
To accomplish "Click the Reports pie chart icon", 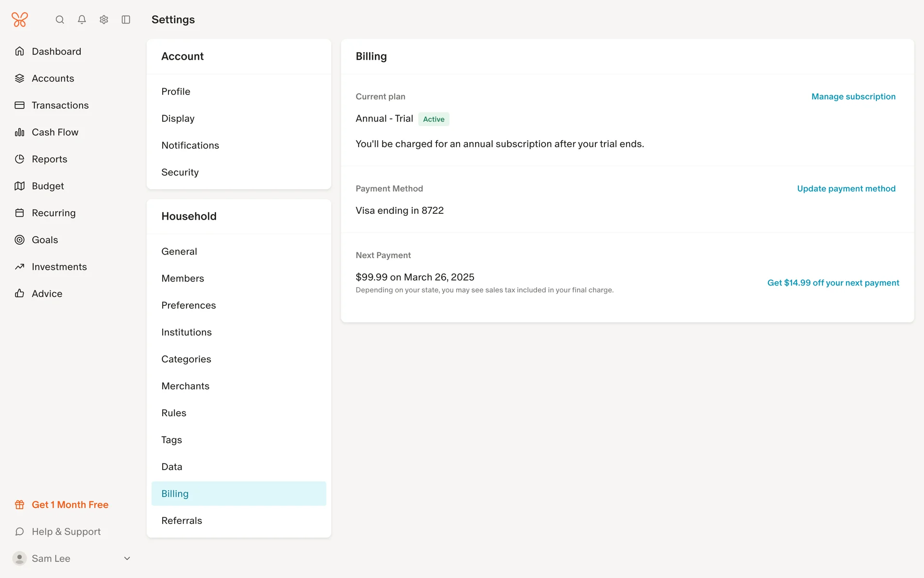I will pos(19,159).
